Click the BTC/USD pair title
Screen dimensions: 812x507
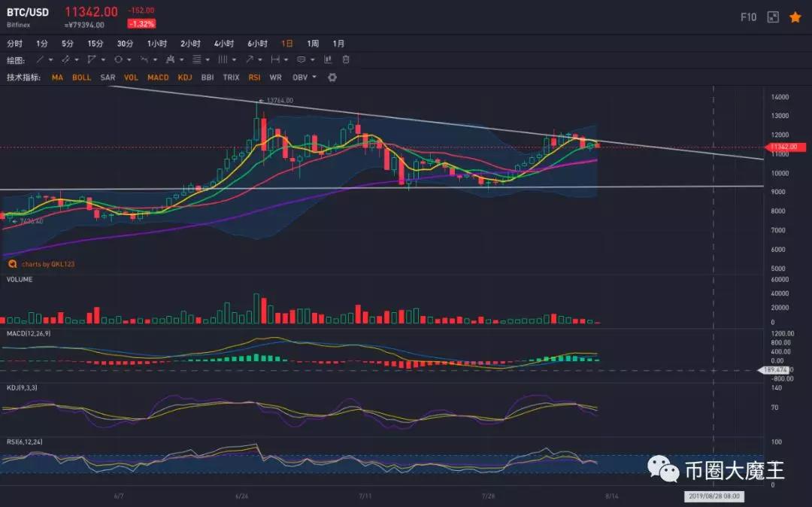(28, 12)
